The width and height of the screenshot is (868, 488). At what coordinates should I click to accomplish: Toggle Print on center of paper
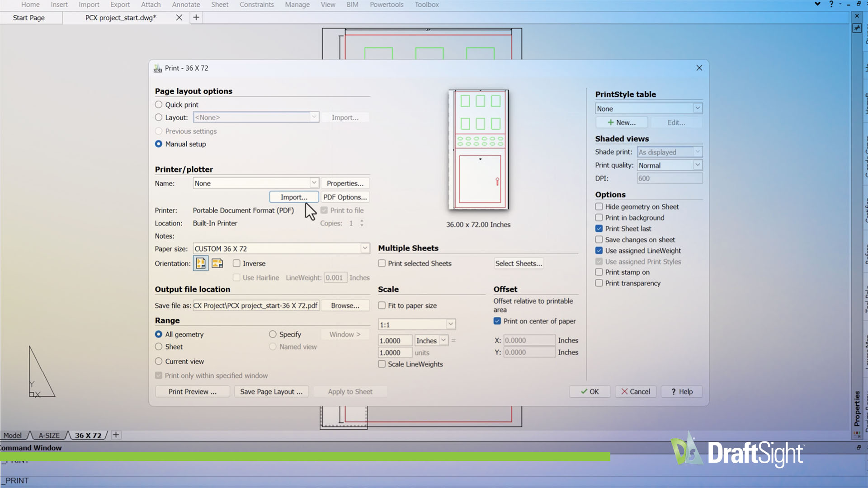coord(497,321)
